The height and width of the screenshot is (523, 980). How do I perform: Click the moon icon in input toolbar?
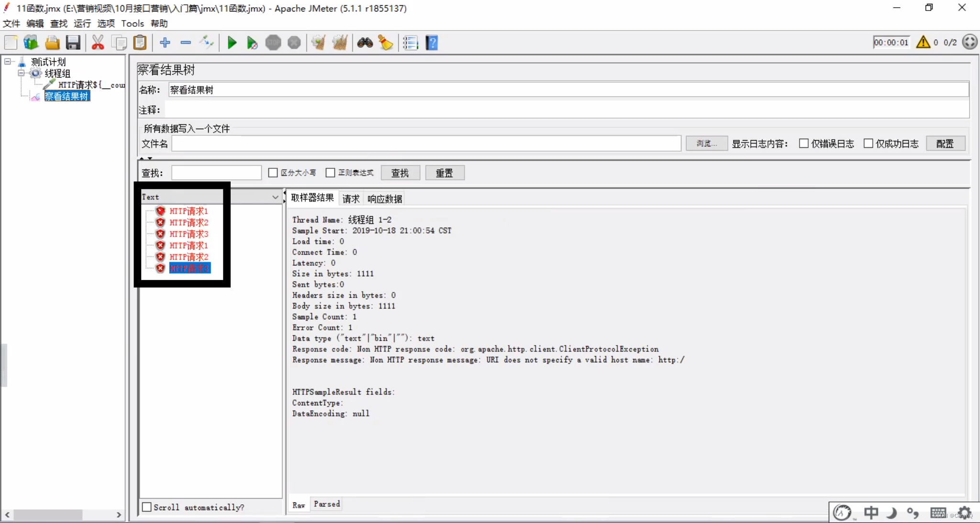pos(891,513)
